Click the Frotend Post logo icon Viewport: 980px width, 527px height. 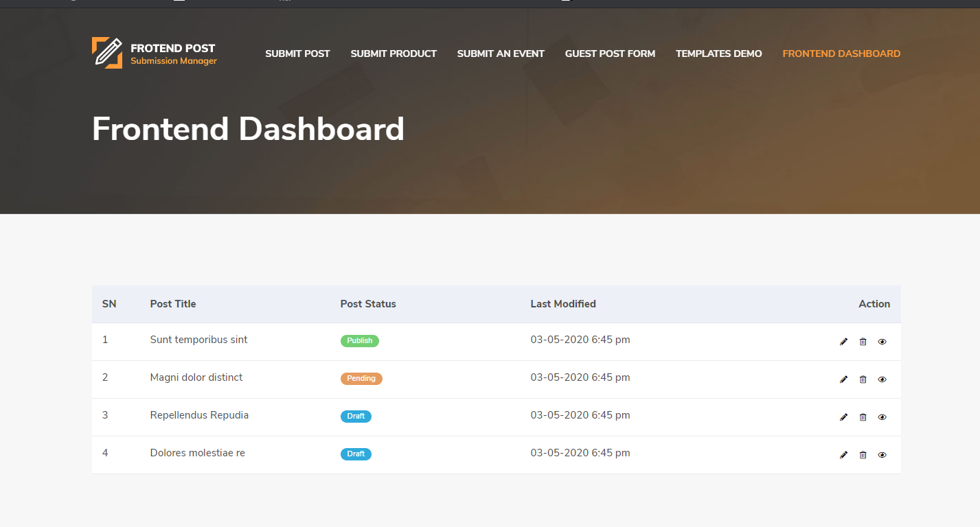107,53
